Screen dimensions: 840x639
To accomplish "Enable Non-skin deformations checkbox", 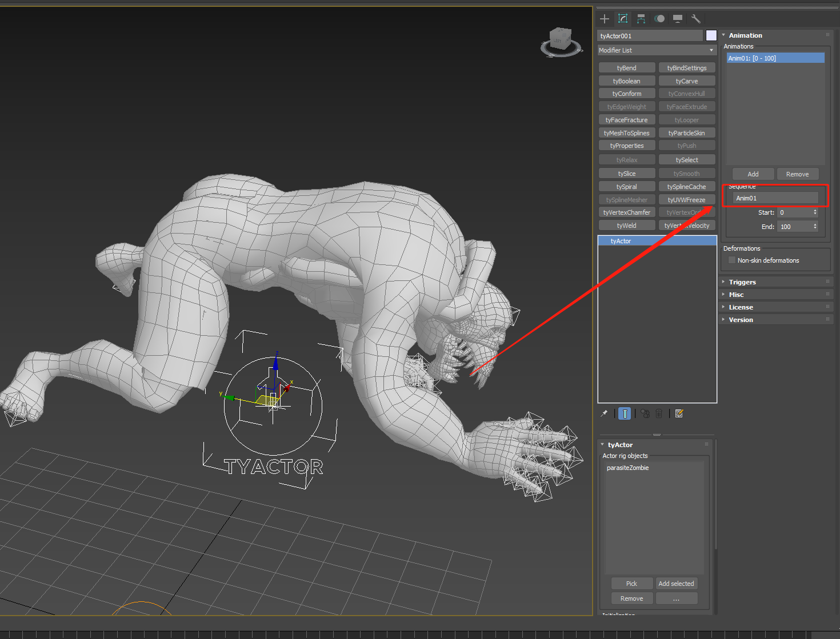I will click(x=732, y=260).
